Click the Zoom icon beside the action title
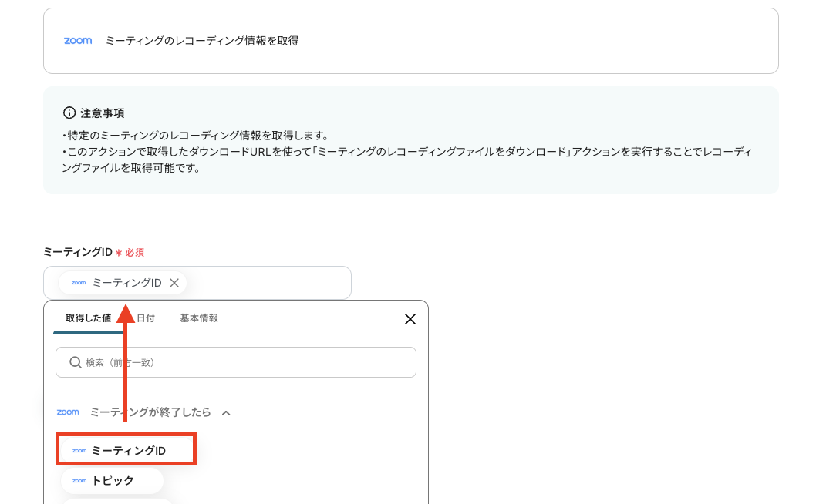The height and width of the screenshot is (504, 816). pyautogui.click(x=78, y=41)
